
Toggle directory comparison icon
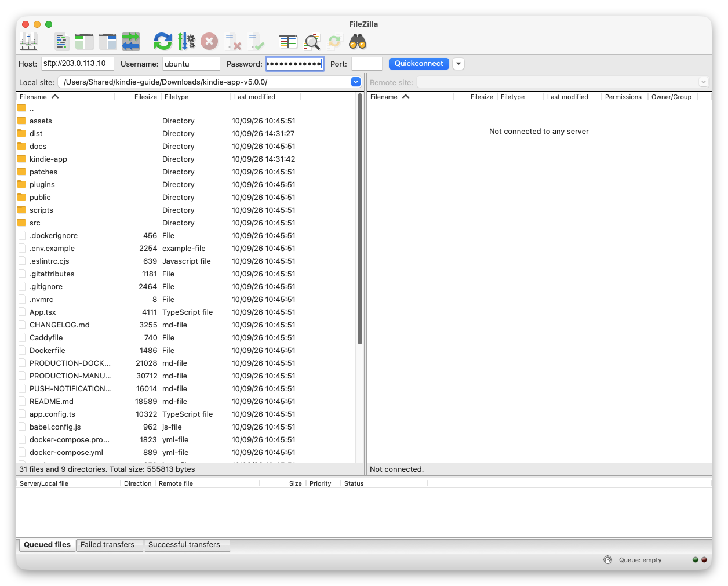(312, 41)
